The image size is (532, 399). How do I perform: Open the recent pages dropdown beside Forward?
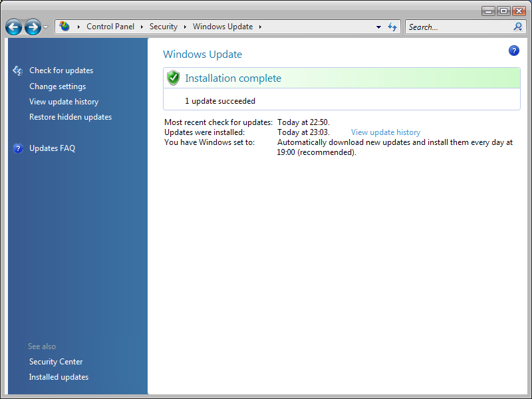(46, 27)
